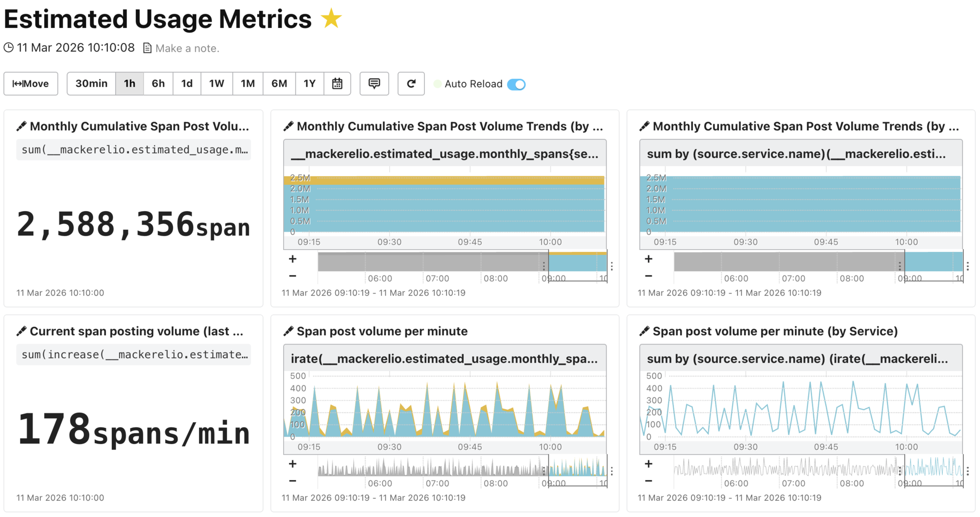
Task: Zoom in on Span post volume by Service navigator
Action: pyautogui.click(x=649, y=464)
